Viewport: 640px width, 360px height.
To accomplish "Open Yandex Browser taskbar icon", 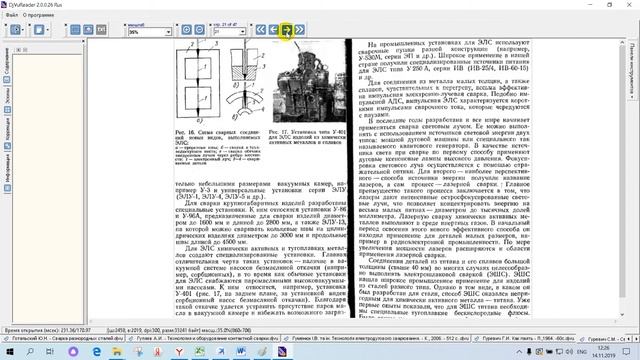I will tap(179, 351).
